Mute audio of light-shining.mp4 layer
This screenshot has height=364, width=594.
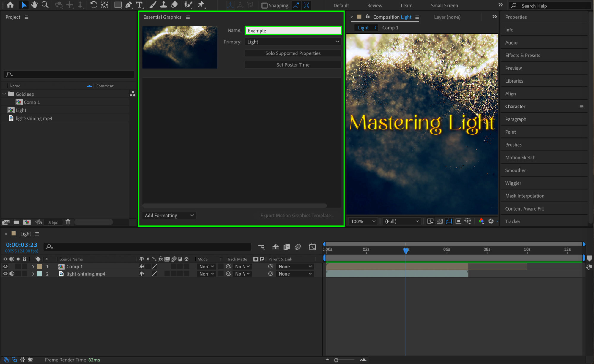[x=12, y=274]
